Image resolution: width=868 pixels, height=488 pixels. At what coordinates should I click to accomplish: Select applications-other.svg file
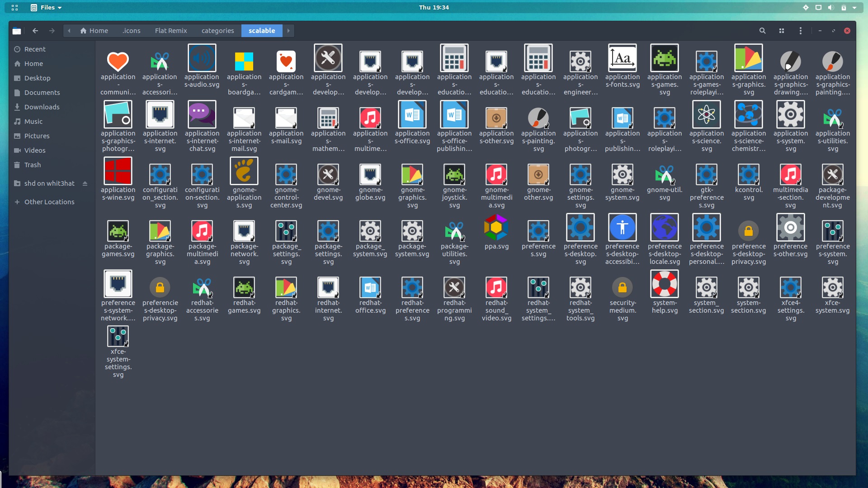[496, 118]
